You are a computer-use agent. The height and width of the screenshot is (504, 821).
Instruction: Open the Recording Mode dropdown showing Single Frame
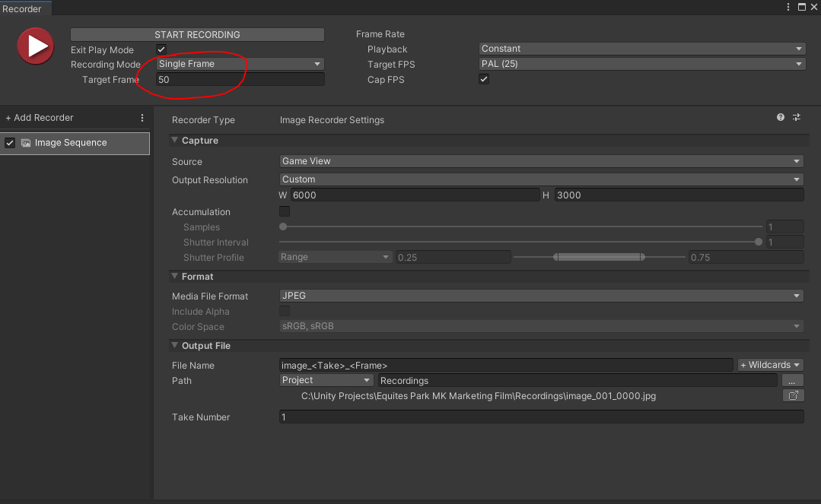(x=240, y=64)
